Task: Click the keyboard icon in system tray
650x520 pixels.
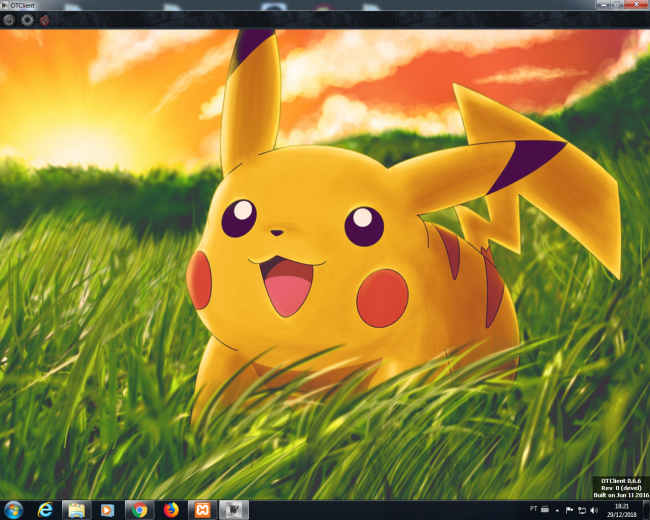Action: 545,509
